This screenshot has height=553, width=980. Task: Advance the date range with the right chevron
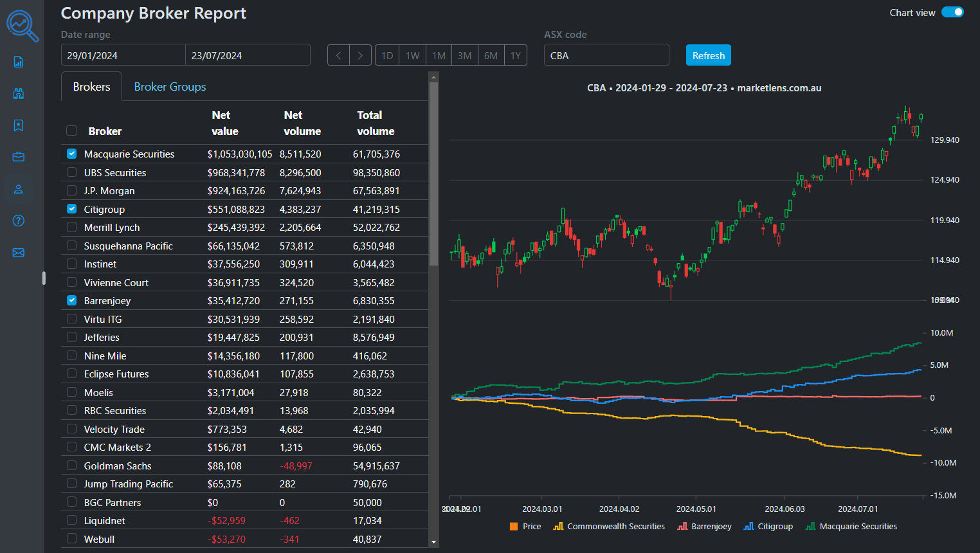click(x=360, y=55)
